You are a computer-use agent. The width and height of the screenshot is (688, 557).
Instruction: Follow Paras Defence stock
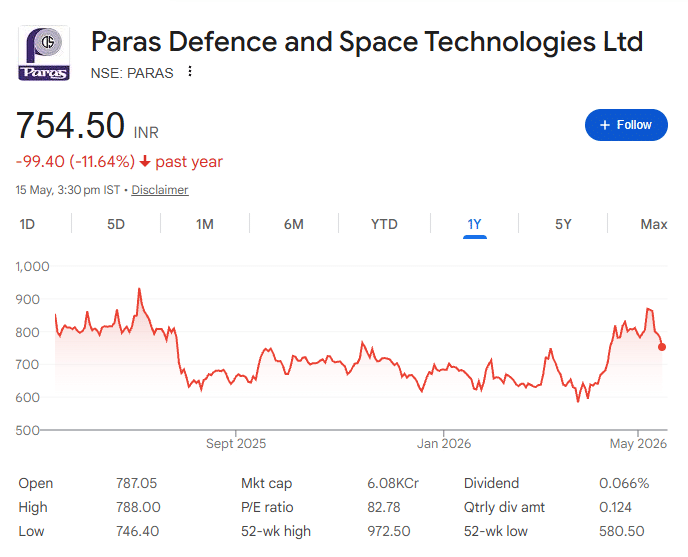626,125
